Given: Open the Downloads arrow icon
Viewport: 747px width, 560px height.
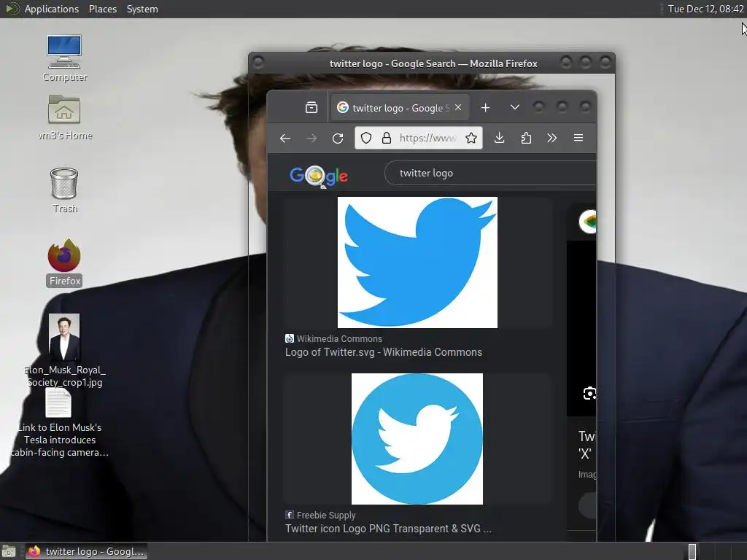Looking at the screenshot, I should pyautogui.click(x=499, y=138).
